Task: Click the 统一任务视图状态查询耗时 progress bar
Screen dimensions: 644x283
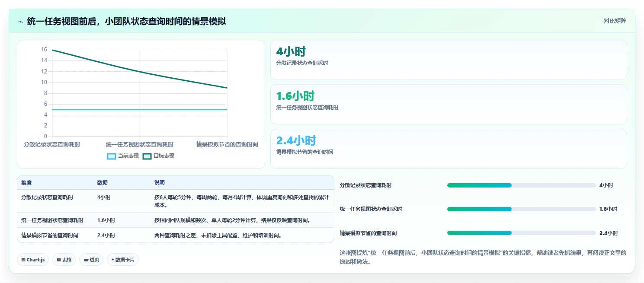Action: pyautogui.click(x=522, y=209)
